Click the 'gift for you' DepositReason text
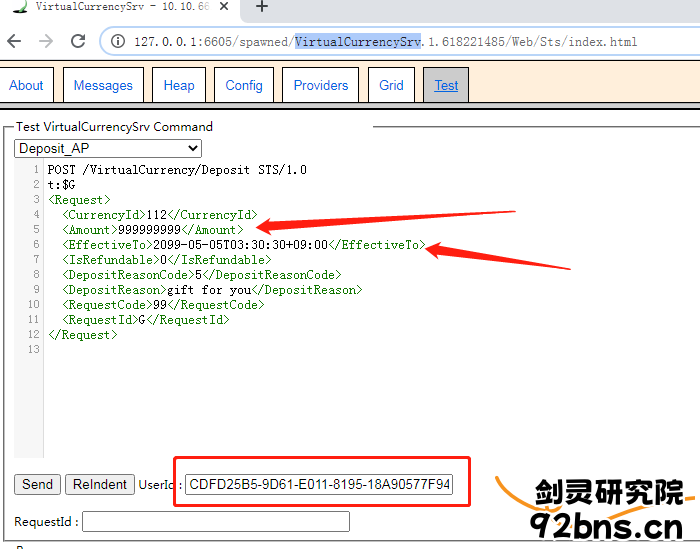Image resolution: width=700 pixels, height=549 pixels. click(209, 290)
